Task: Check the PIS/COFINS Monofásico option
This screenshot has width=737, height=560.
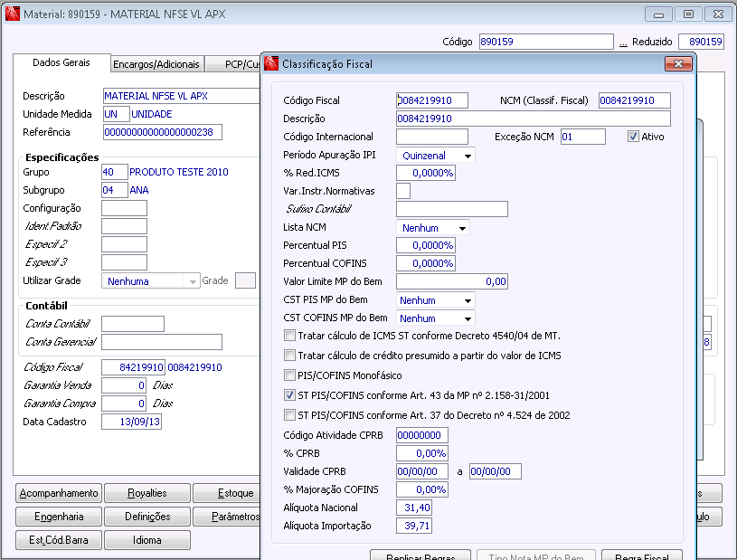Action: tap(290, 375)
